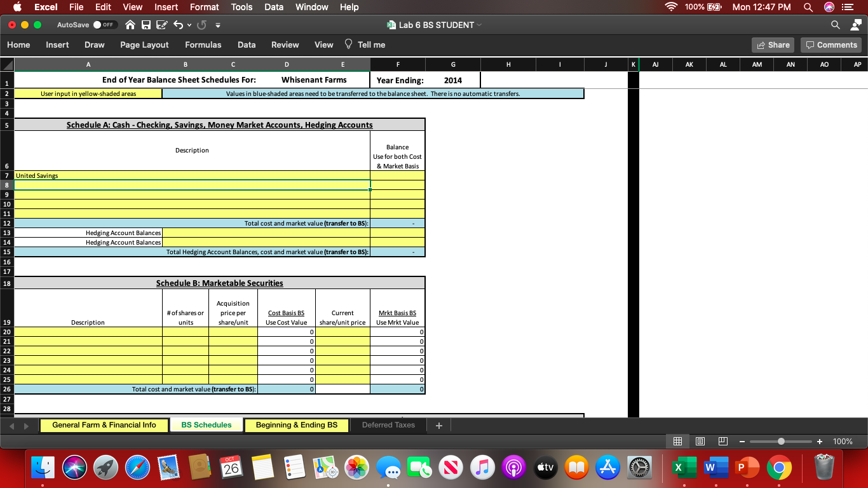Switch to Deferred Taxes sheet
The width and height of the screenshot is (868, 488).
click(x=388, y=425)
